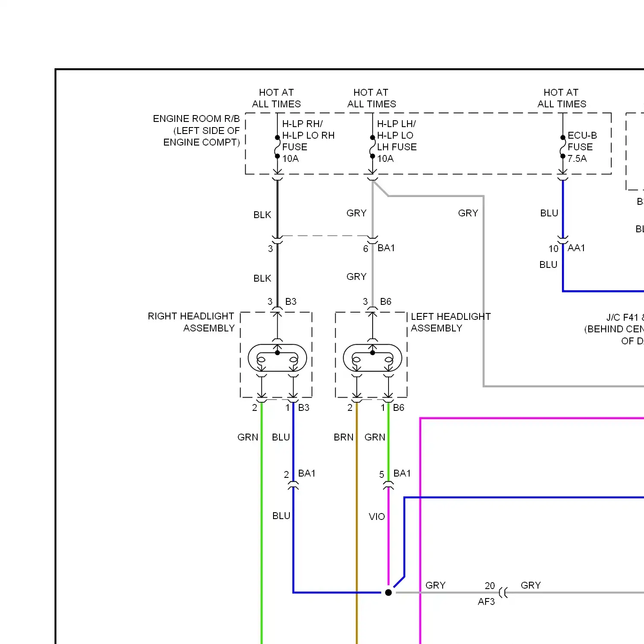Click the 2 BA1 connector symbol on blue wire
The width and height of the screenshot is (644, 644).
[x=293, y=485]
